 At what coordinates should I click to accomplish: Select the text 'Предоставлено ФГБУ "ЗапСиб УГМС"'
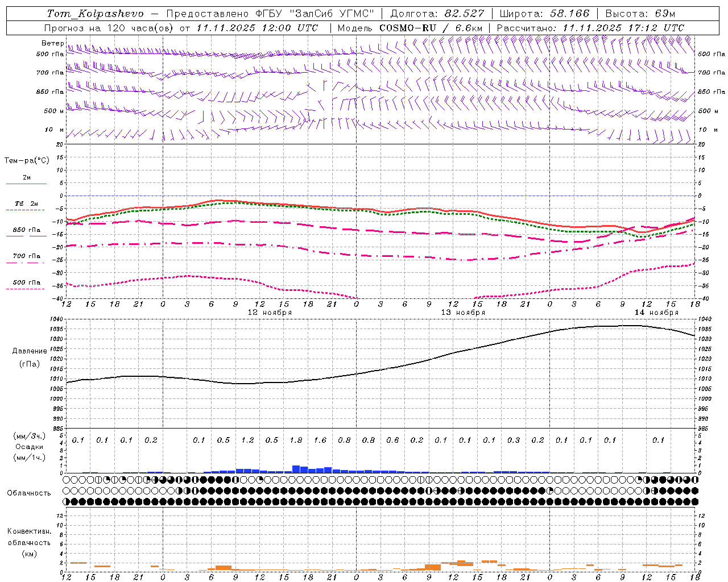270,14
